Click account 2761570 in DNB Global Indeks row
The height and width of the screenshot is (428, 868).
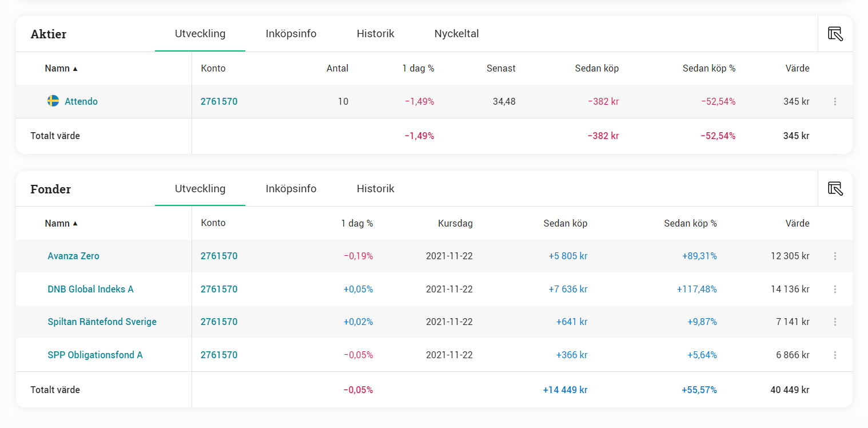219,290
